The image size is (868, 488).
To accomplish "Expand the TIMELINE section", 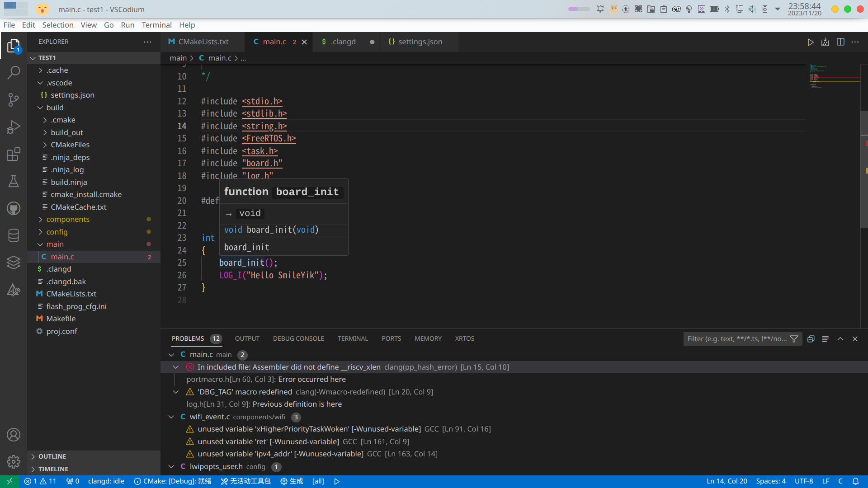I will [x=94, y=469].
